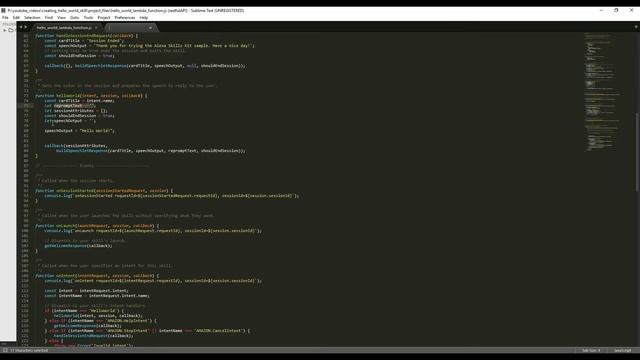640x360 pixels.
Task: Close the hello_world_lambda_function.js tab
Action: [x=96, y=28]
